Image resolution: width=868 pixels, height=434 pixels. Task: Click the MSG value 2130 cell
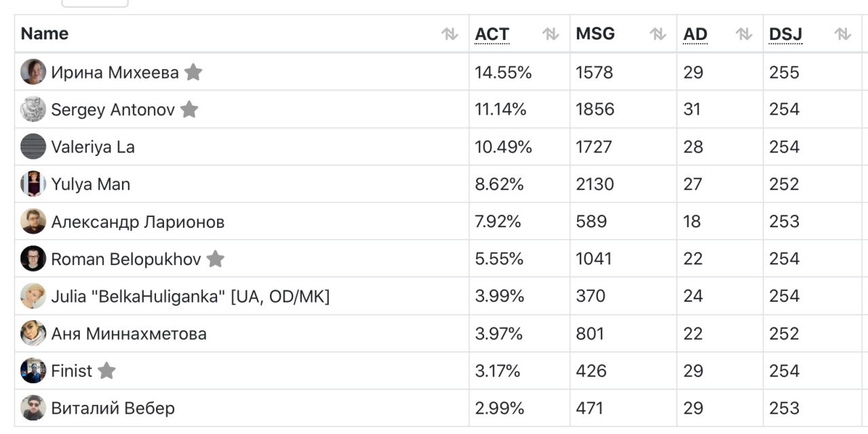(x=623, y=184)
